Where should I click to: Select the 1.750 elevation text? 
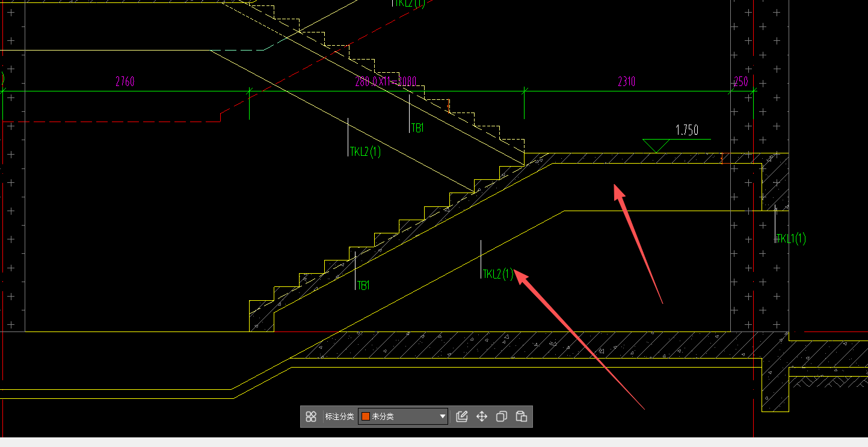click(x=687, y=131)
